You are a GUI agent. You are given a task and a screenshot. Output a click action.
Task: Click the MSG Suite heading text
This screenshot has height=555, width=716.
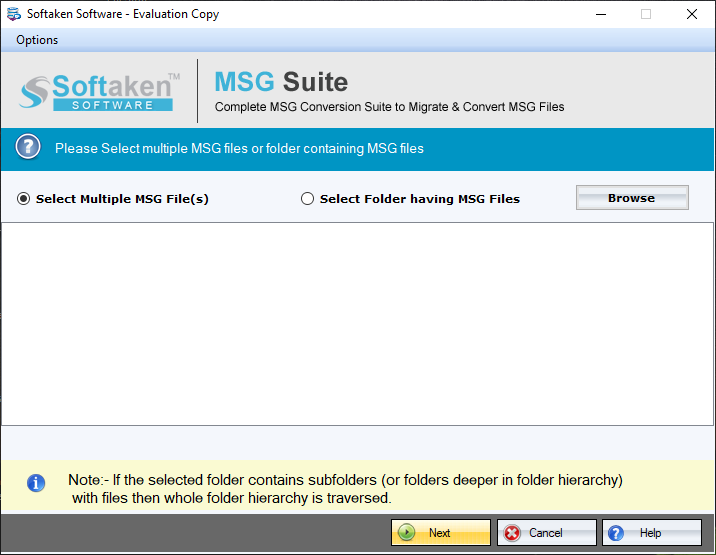281,82
